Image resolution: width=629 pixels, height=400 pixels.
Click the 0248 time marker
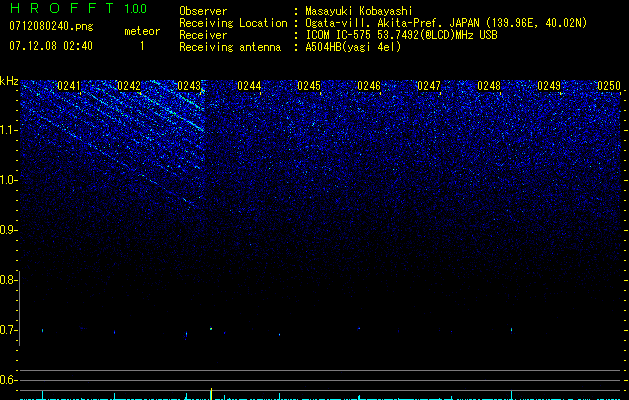click(x=489, y=86)
